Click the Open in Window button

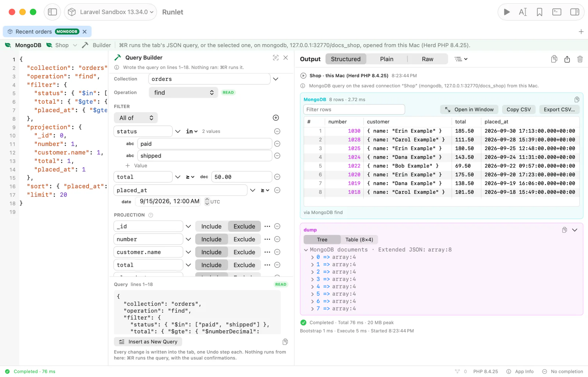click(x=469, y=110)
